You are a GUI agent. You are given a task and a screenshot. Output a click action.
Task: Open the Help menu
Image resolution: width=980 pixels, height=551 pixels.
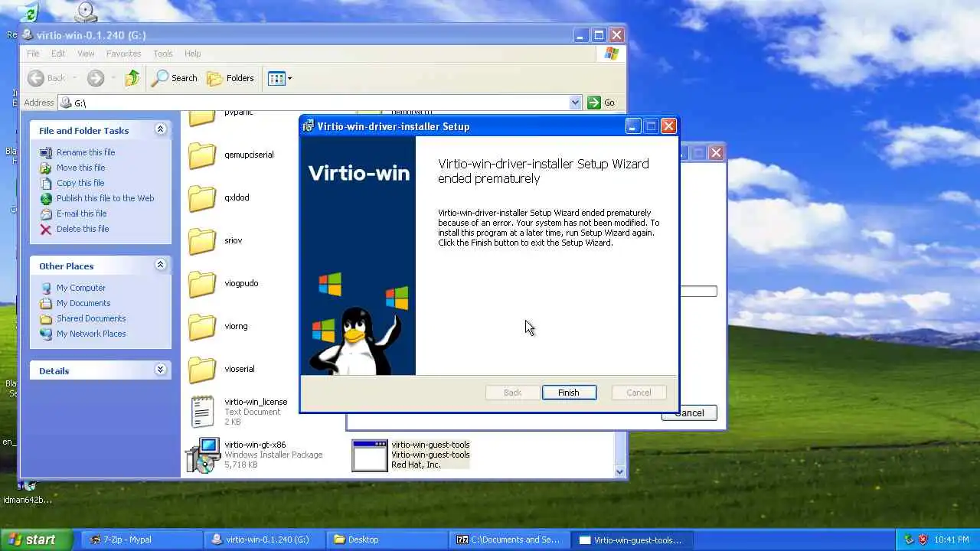pos(192,54)
